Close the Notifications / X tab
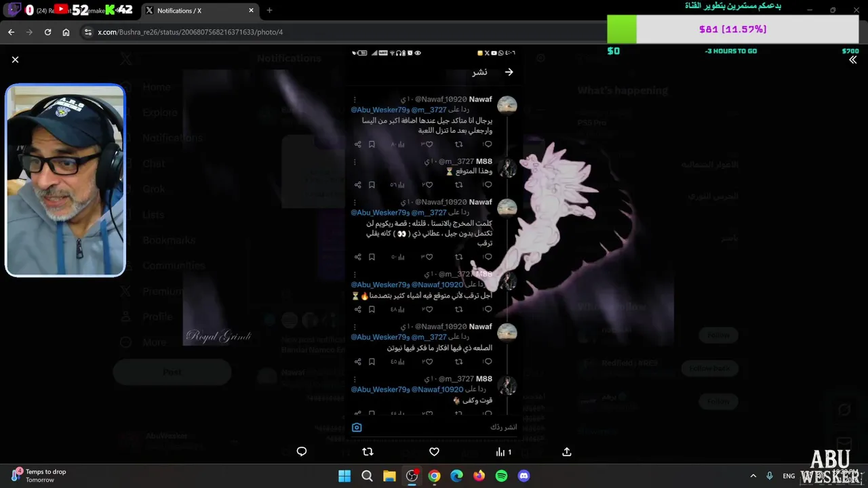 (252, 11)
